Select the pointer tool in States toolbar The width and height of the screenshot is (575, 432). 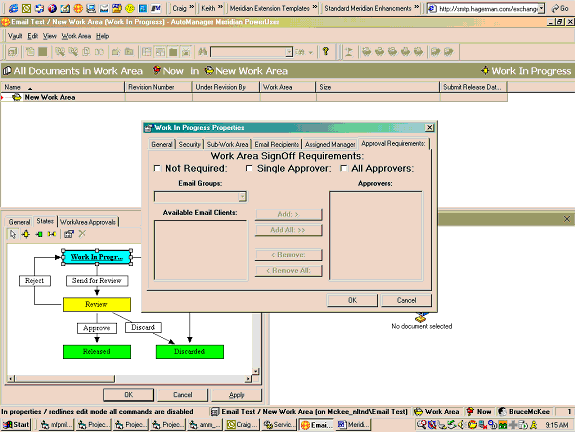tap(13, 234)
